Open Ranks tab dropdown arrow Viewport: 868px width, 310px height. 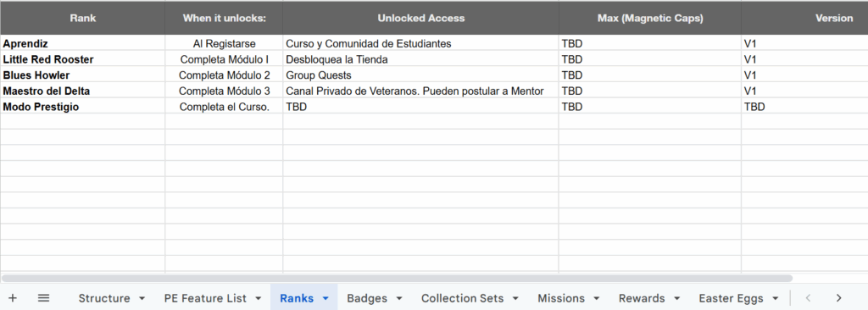tap(325, 298)
